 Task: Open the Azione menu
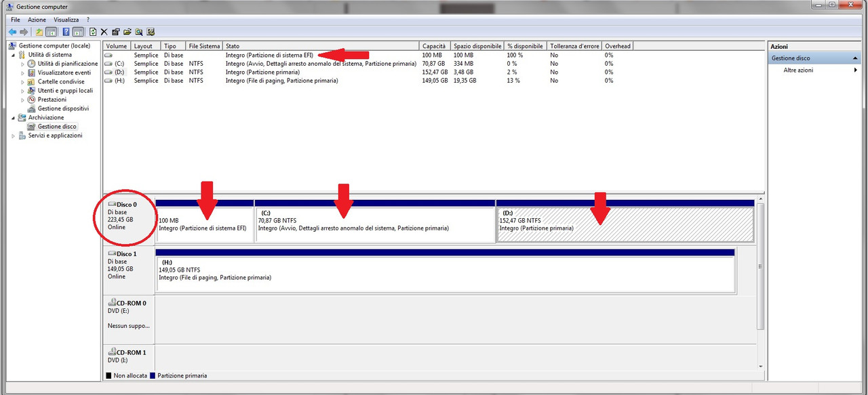pos(37,20)
